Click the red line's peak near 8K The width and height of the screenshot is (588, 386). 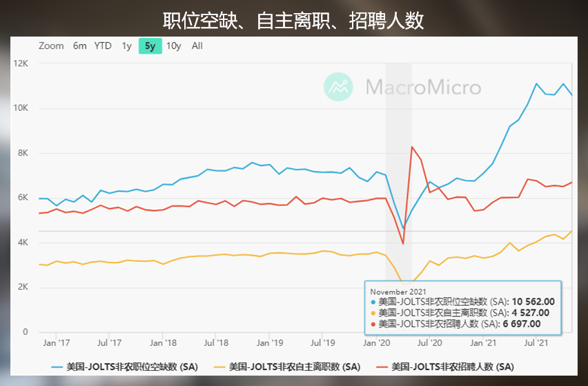(412, 147)
